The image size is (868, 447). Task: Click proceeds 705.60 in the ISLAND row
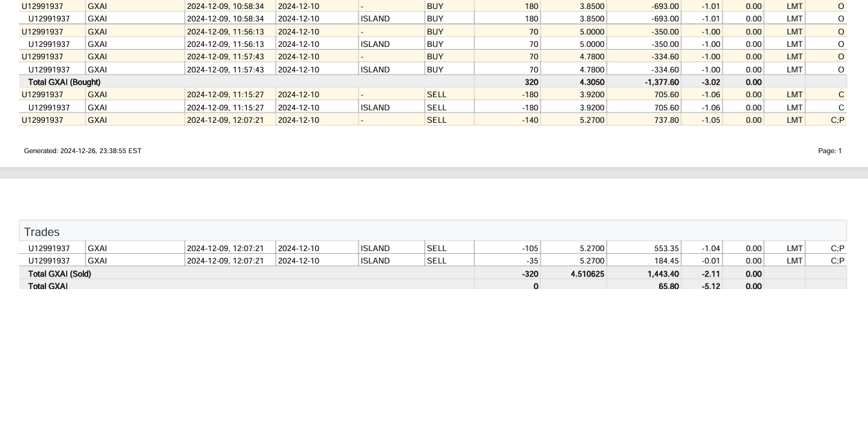[667, 108]
